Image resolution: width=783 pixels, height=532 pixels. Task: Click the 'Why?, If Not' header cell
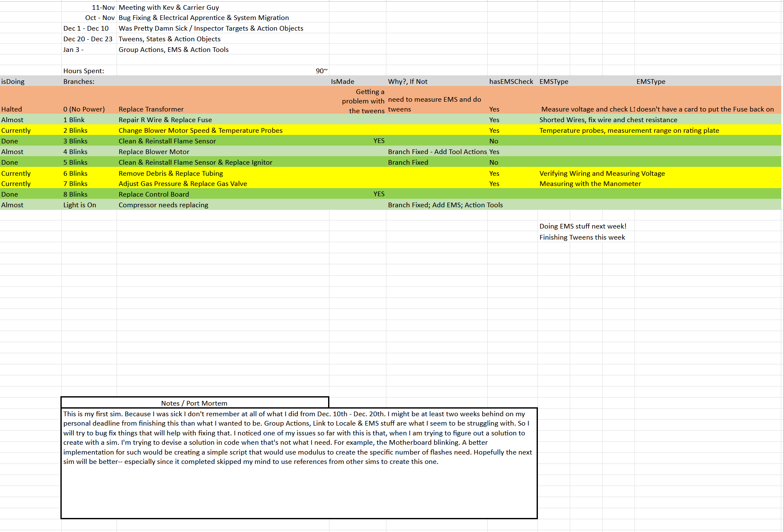point(437,81)
